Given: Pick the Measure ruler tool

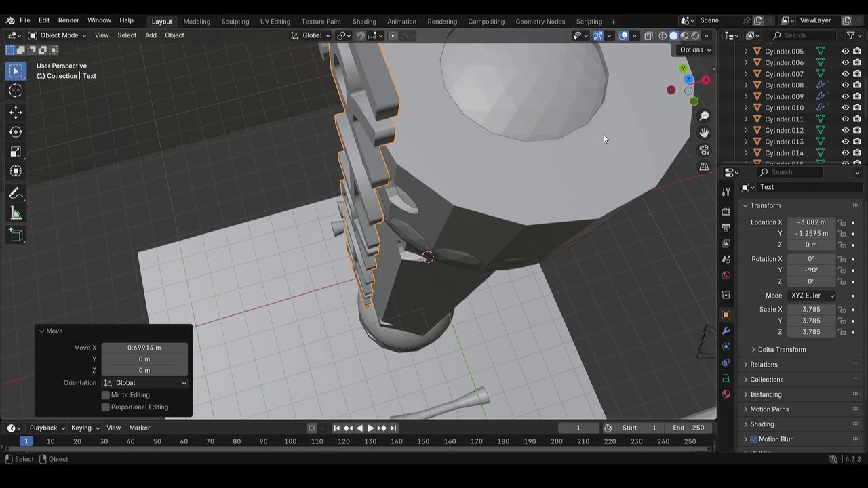Looking at the screenshot, I should (16, 214).
